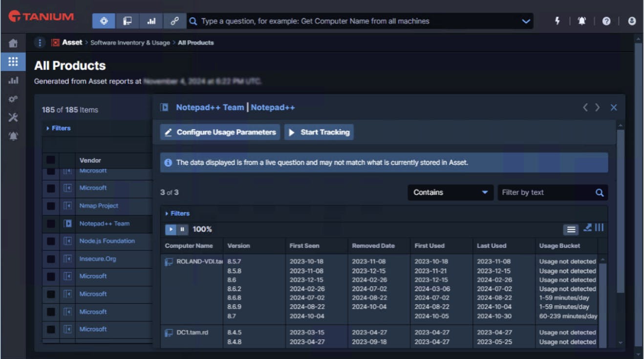Image resolution: width=644 pixels, height=359 pixels.
Task: Click the export icon above Usage Bucket
Action: point(587,228)
